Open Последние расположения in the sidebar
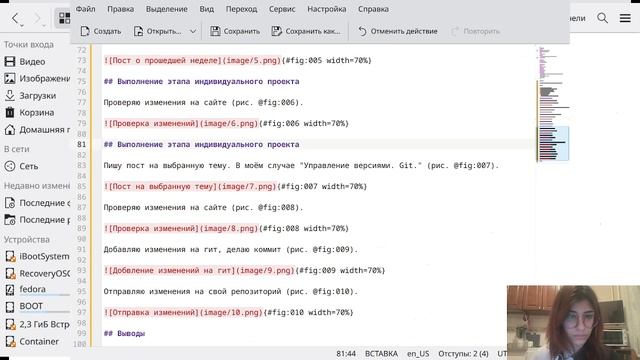Image resolution: width=640 pixels, height=360 pixels. pos(37,220)
